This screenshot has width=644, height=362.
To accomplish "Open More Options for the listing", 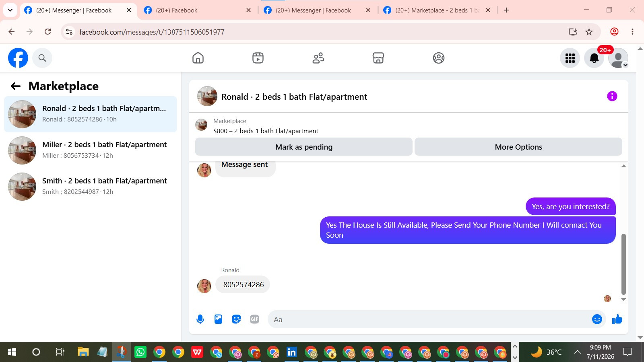I will (518, 147).
